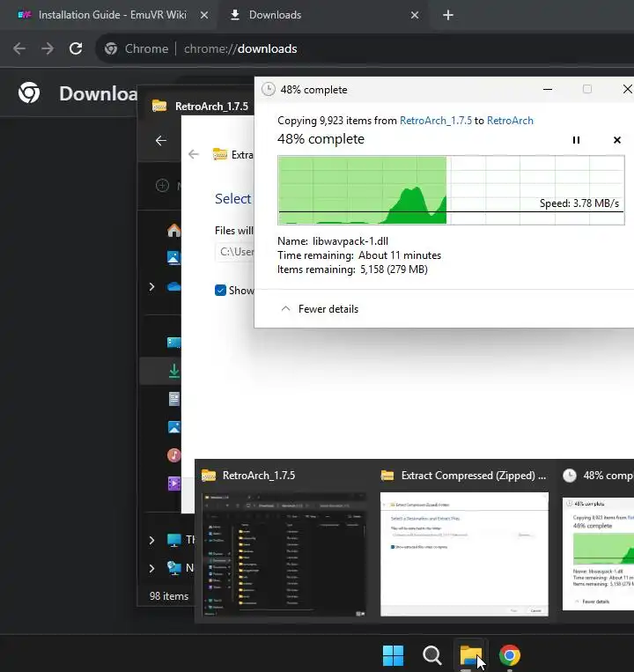Reload the Chrome downloads page
The height and width of the screenshot is (672, 634).
pyautogui.click(x=76, y=48)
